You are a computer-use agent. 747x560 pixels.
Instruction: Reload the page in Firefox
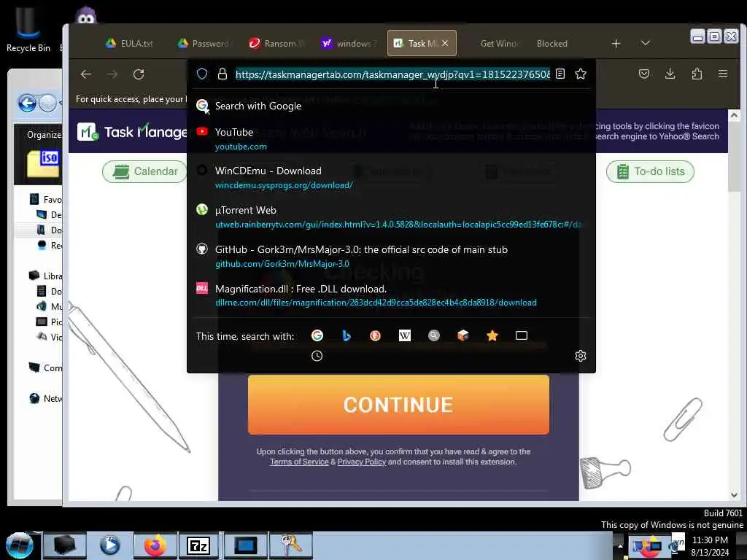pyautogui.click(x=139, y=74)
